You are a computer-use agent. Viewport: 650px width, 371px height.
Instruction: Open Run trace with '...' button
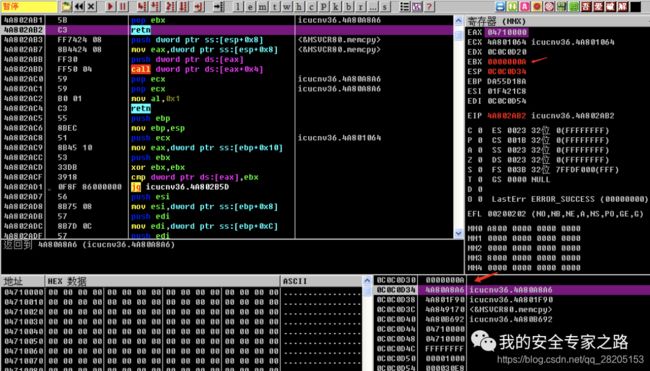(x=373, y=6)
